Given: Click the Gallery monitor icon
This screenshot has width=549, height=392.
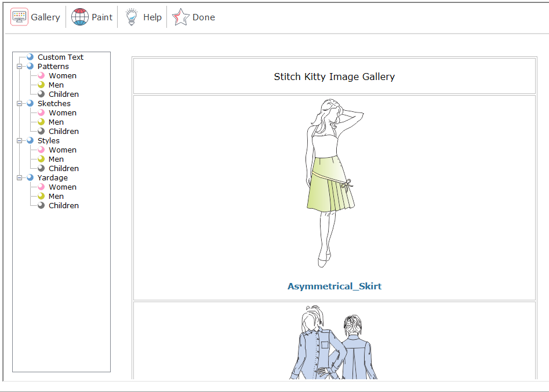Looking at the screenshot, I should coord(19,17).
